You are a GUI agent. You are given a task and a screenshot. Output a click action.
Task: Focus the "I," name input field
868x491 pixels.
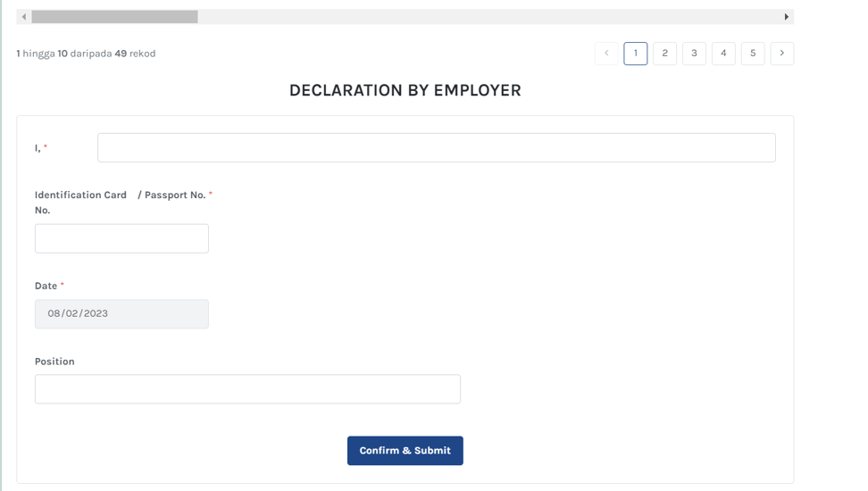click(436, 148)
